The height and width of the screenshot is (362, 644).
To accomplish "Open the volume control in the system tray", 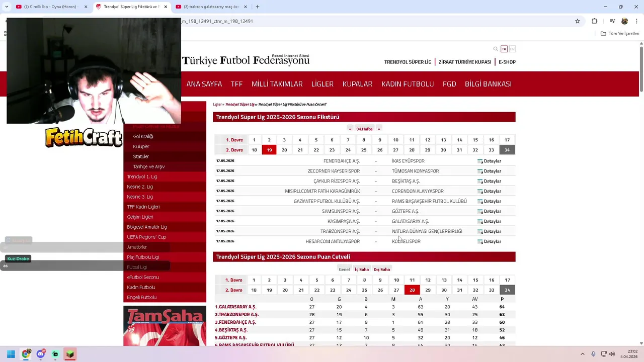I will [x=612, y=354].
